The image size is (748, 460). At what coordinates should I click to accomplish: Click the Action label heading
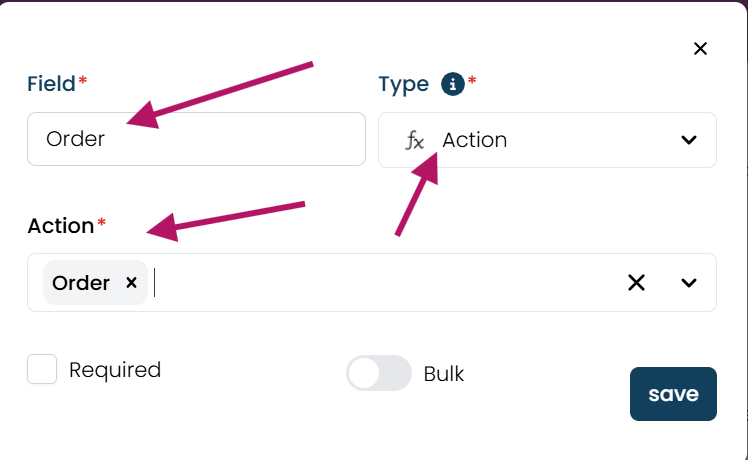point(61,226)
